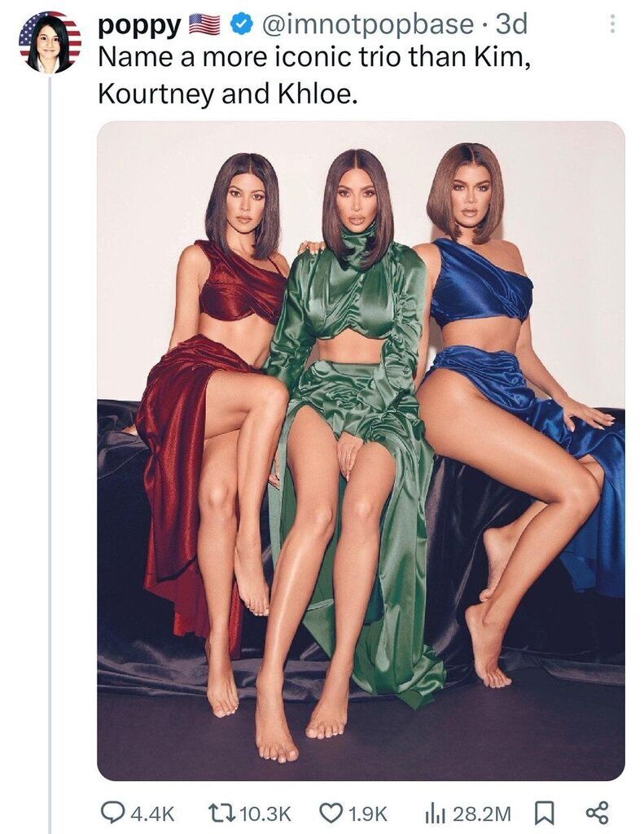Screen dimensions: 644x834
Task: Click the tweet text about iconic trio
Action: tap(309, 77)
